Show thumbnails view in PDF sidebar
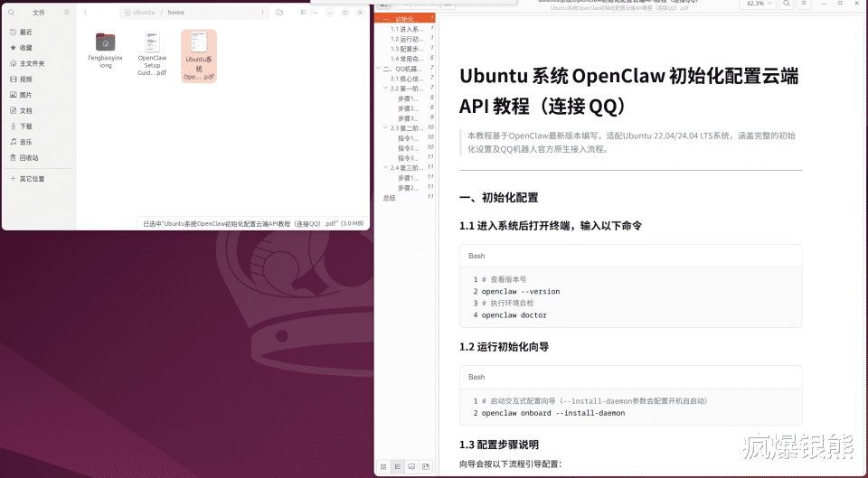868x478 pixels. 383,467
